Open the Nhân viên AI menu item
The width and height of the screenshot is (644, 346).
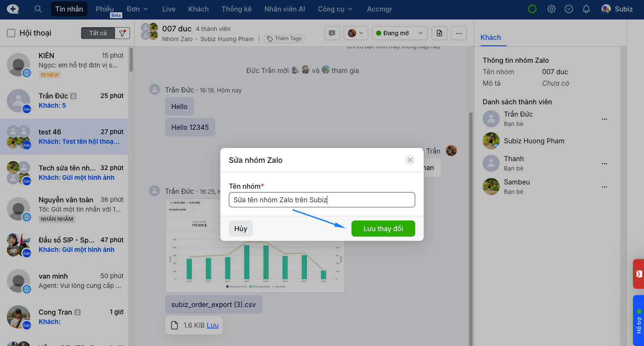[284, 9]
